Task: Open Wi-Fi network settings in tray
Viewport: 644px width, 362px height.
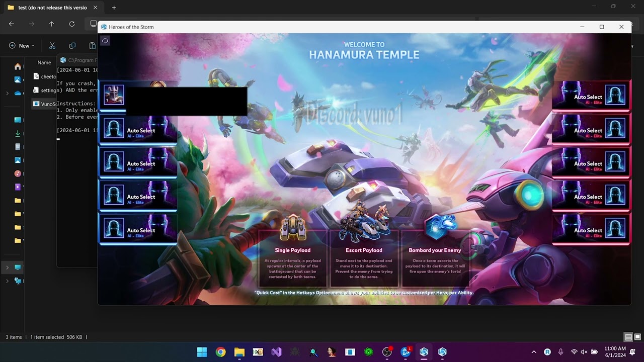Action: coord(574,352)
